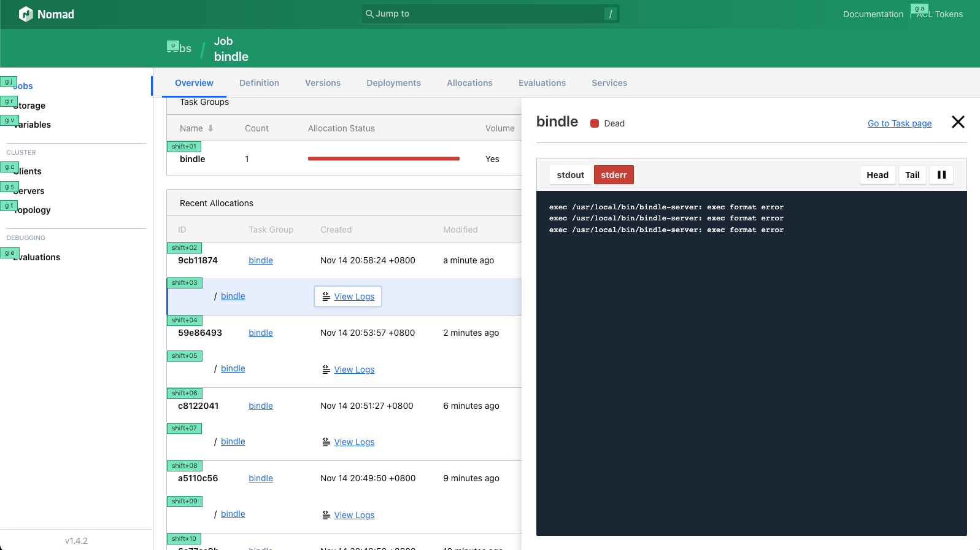Image resolution: width=980 pixels, height=550 pixels.
Task: Go to Topology in sidebar
Action: (x=32, y=210)
